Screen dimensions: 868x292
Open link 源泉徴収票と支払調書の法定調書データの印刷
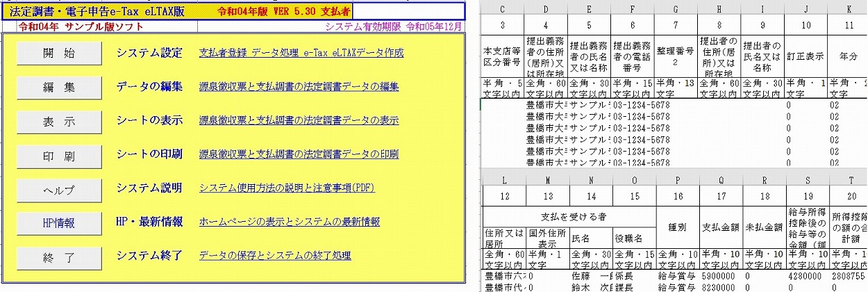[299, 154]
